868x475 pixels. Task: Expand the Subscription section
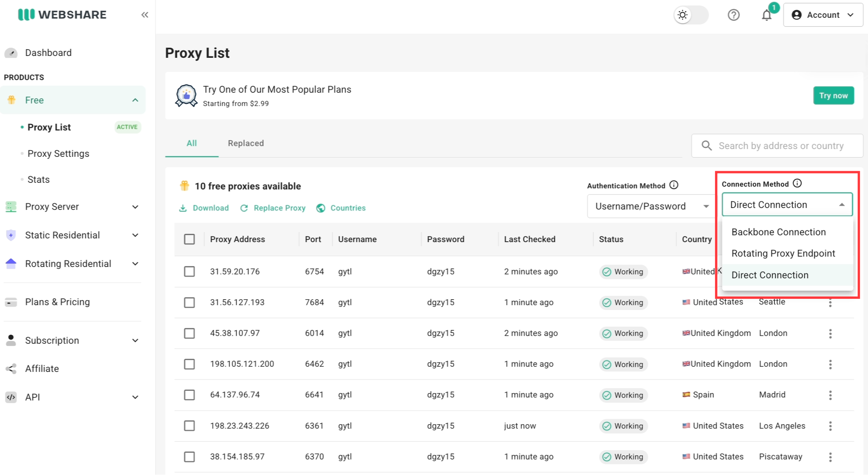pos(135,340)
